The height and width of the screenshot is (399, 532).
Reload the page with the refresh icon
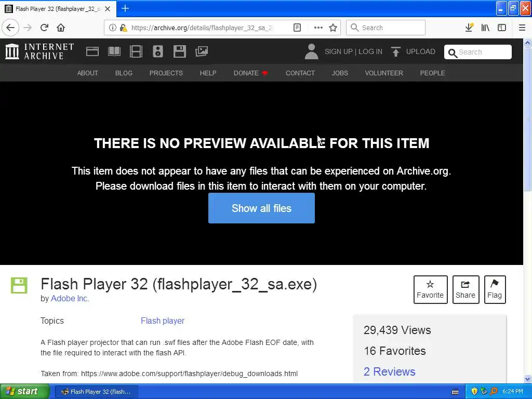tap(44, 28)
